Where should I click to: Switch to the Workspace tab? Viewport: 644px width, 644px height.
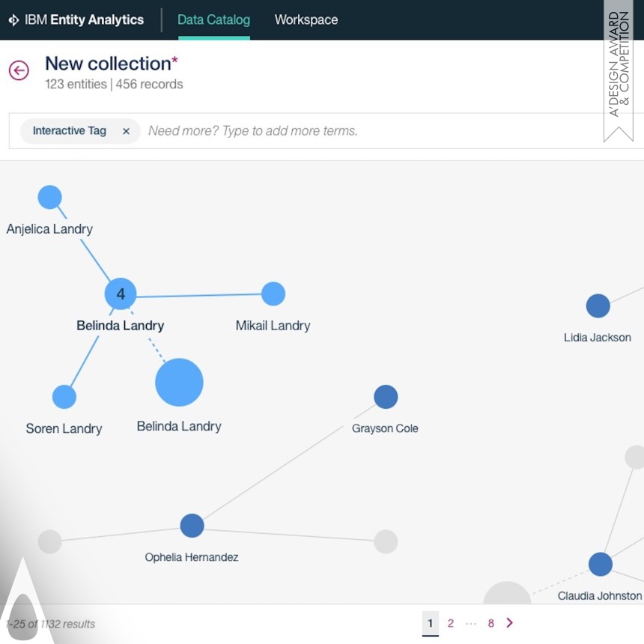click(x=306, y=20)
